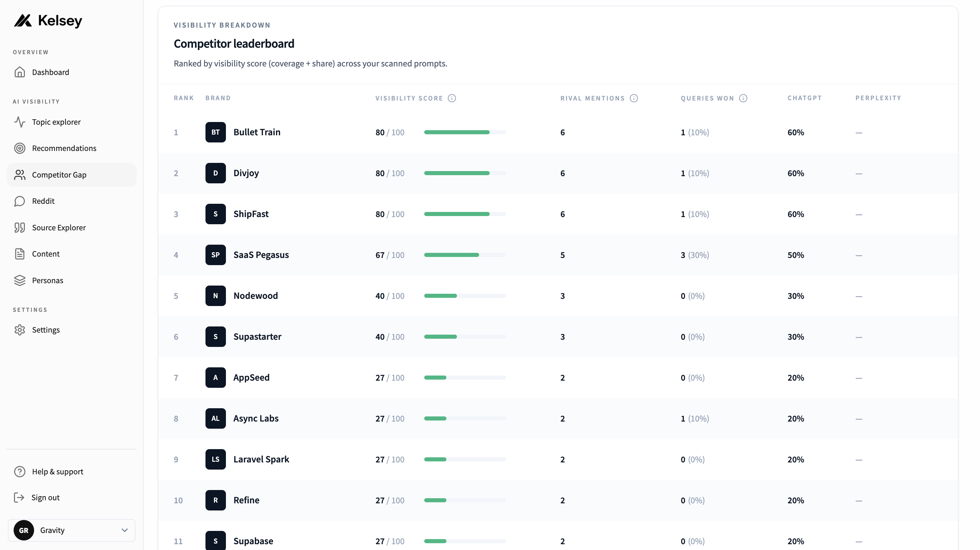Open the Content page
The width and height of the screenshot is (980, 550).
coord(72,254)
